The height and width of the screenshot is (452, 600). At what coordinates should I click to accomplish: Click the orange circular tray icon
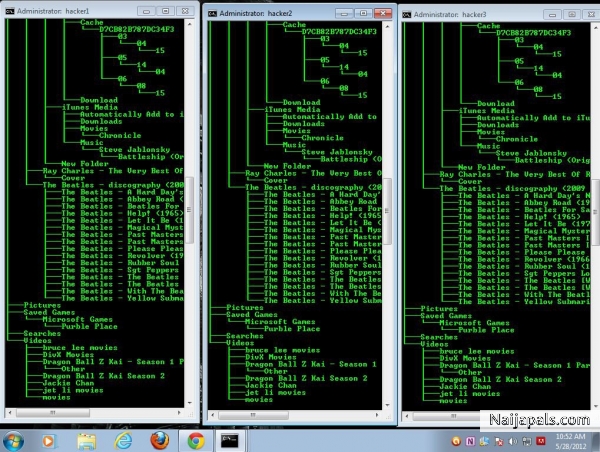click(x=456, y=441)
